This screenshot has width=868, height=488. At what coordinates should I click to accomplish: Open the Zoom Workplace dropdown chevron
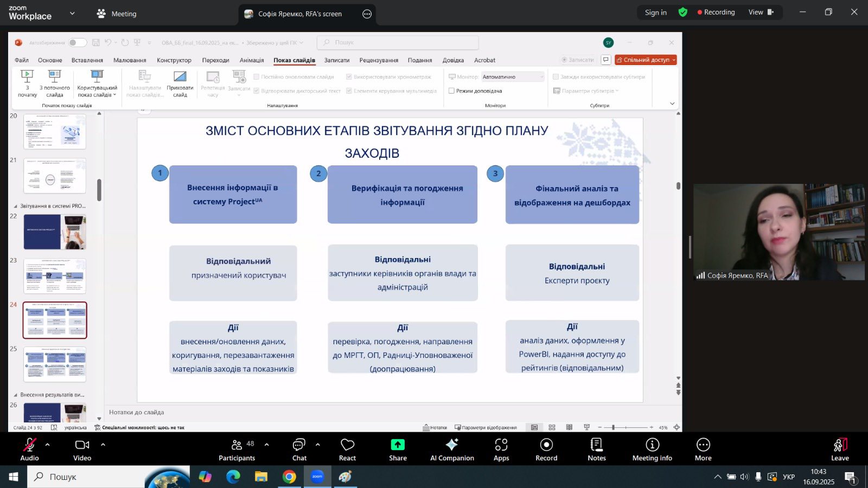[72, 13]
